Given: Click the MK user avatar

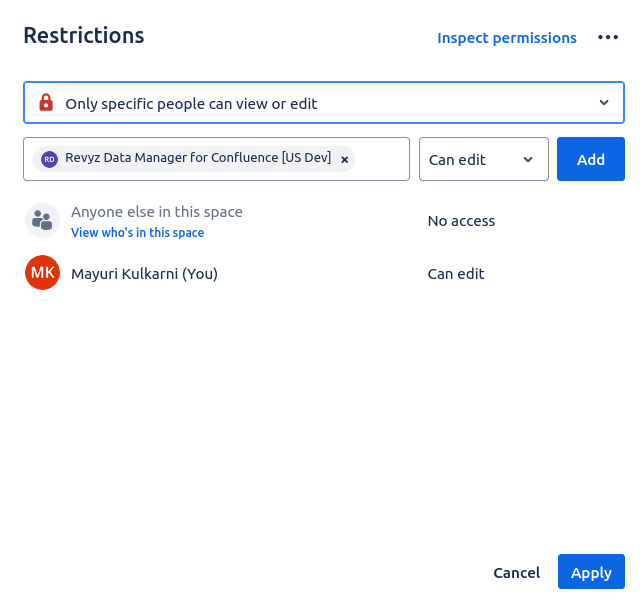Looking at the screenshot, I should click(42, 273).
